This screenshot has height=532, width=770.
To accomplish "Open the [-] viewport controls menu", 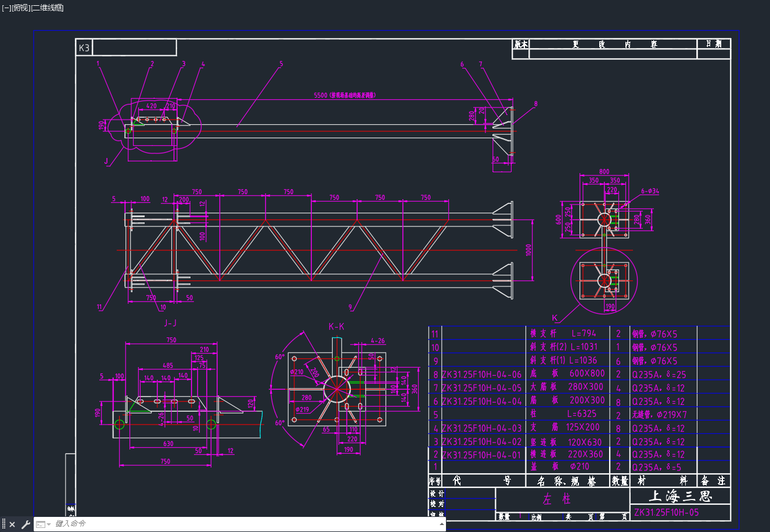I will (6, 8).
